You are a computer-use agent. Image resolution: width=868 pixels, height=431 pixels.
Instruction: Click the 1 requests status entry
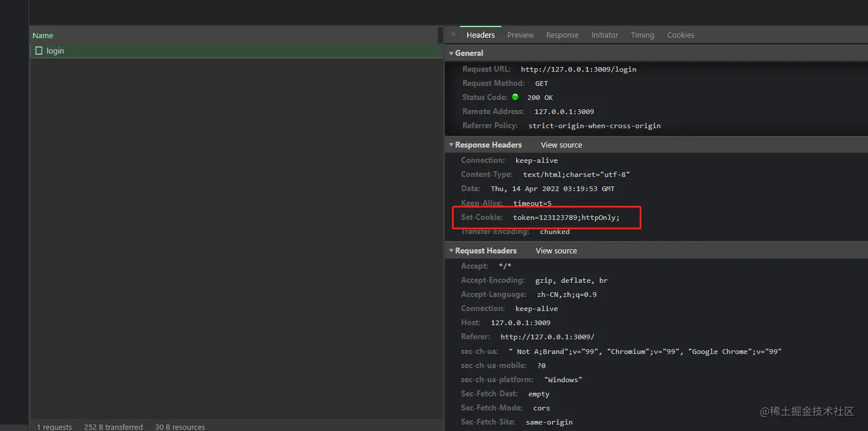(x=54, y=427)
